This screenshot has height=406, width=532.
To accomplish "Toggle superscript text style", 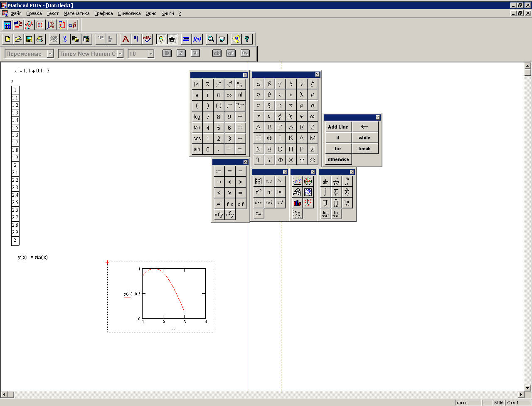I will pyautogui.click(x=231, y=53).
